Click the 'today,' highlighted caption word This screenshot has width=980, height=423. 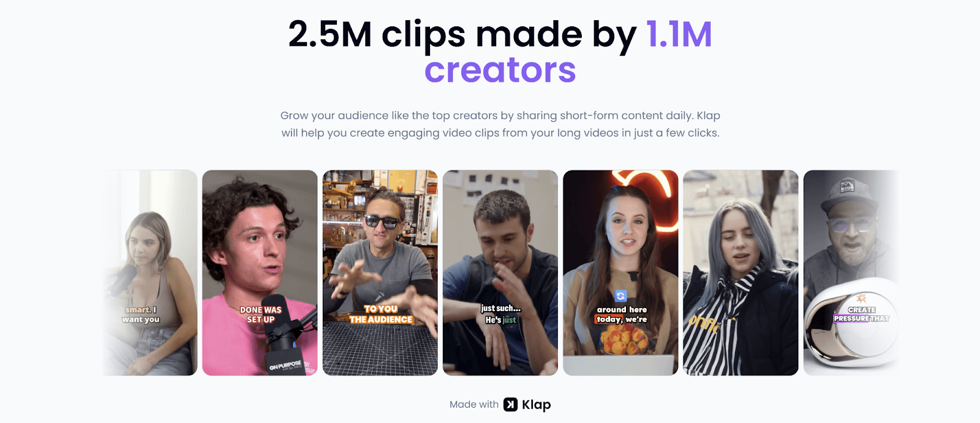(609, 320)
